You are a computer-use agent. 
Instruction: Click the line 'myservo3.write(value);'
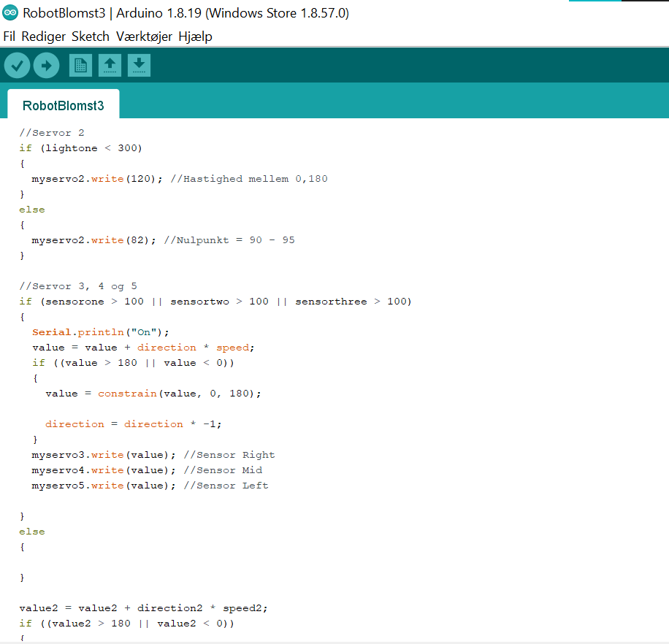[x=104, y=455]
